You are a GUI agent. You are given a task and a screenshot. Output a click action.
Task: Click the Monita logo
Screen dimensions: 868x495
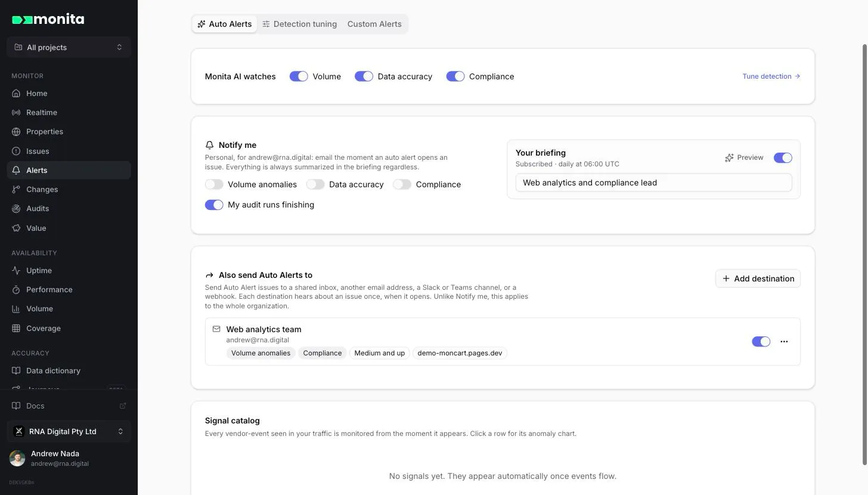click(48, 19)
